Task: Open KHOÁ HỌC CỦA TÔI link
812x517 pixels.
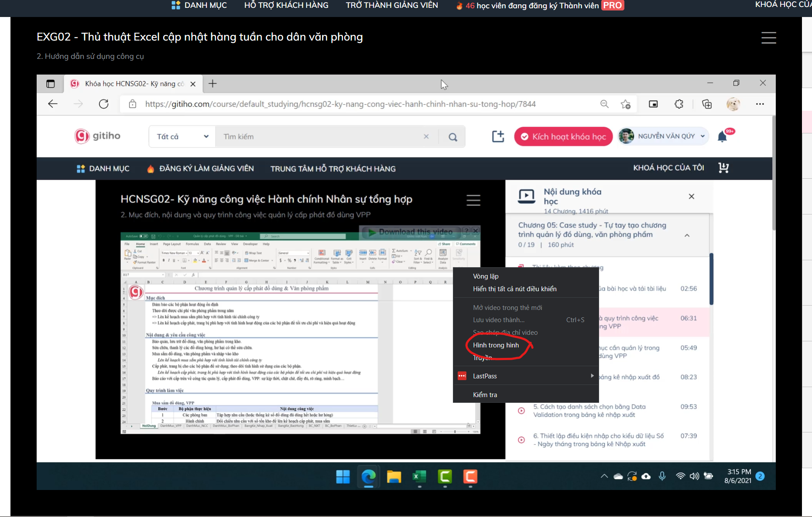Action: click(x=668, y=168)
